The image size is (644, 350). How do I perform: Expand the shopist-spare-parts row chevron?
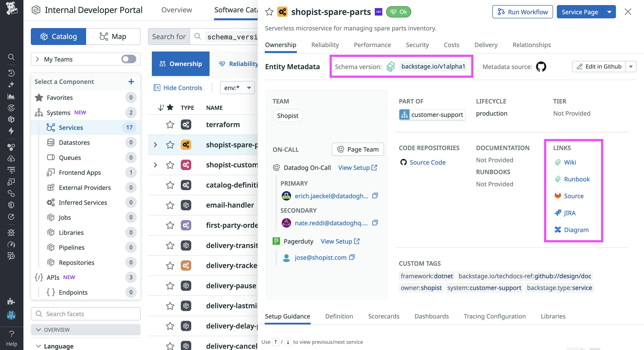[156, 145]
